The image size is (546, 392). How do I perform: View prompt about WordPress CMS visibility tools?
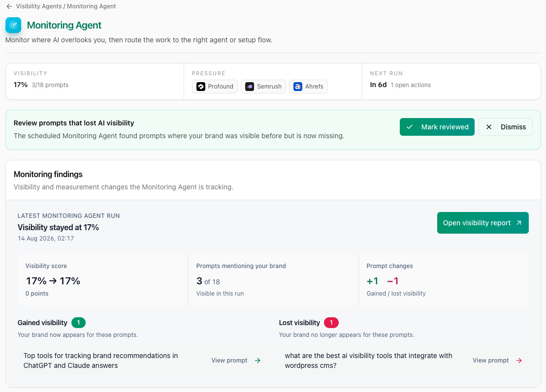tap(497, 361)
